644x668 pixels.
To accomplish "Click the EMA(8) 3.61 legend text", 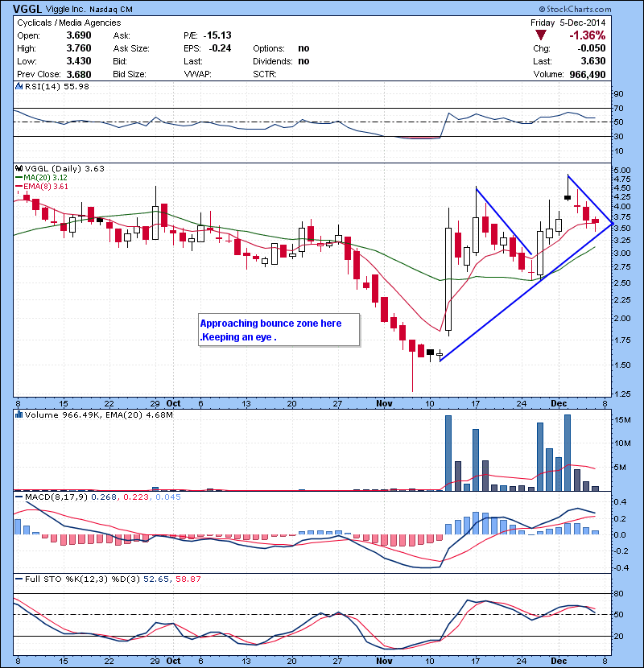I will [46, 186].
